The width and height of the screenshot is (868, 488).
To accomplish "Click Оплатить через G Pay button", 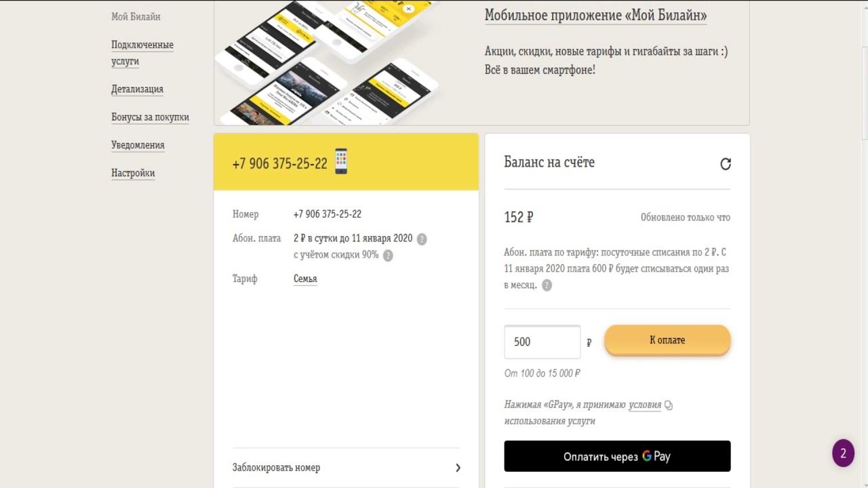I will [x=617, y=456].
